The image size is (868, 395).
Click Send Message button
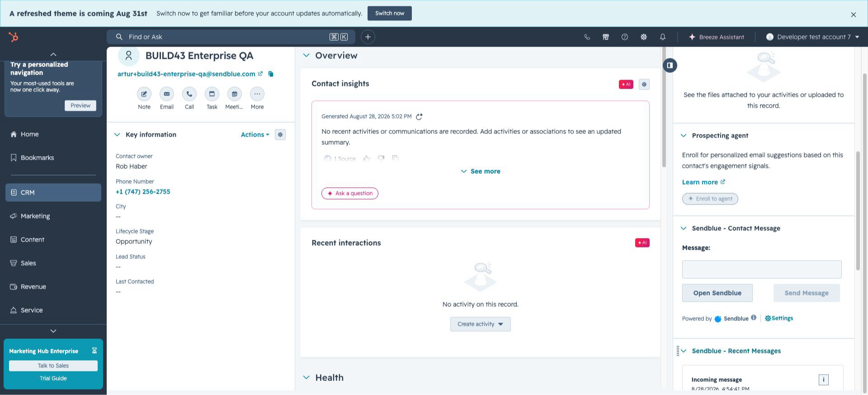[807, 293]
